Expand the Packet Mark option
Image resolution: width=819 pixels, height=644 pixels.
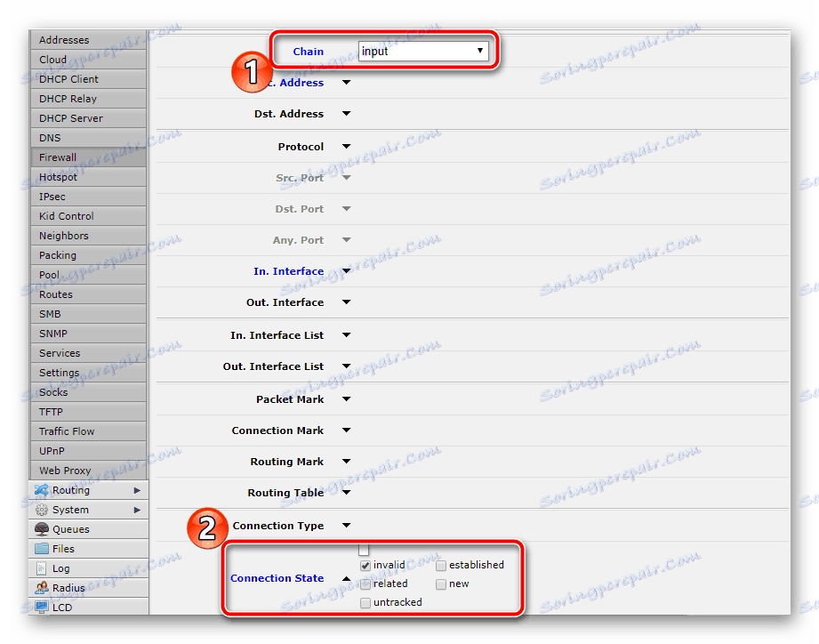tap(346, 399)
